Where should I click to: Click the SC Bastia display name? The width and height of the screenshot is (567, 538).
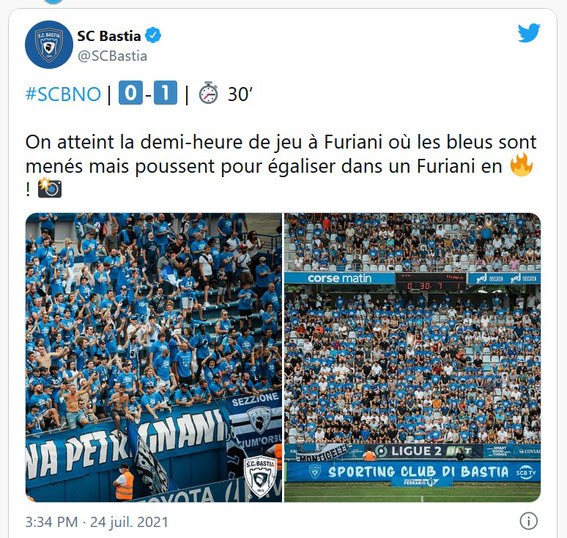109,36
